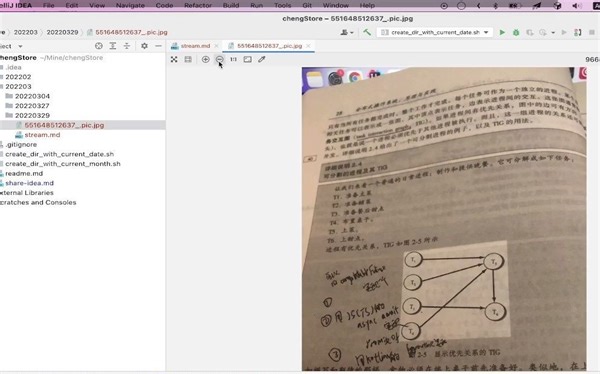Open macOS volume control in menu bar
This screenshot has height=374, width=600.
click(x=576, y=5)
